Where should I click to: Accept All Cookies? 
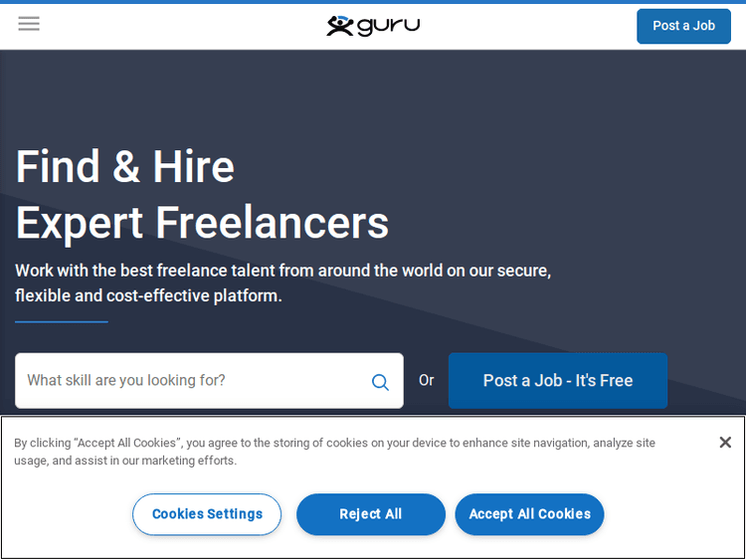tap(529, 514)
